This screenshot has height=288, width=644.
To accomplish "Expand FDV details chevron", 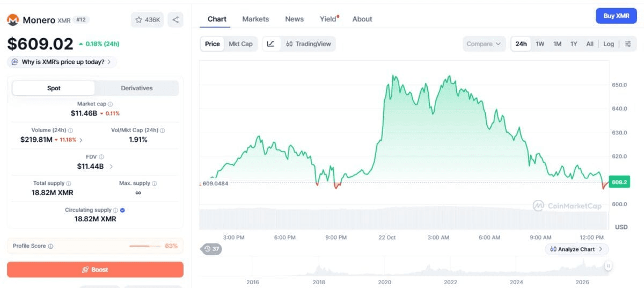I will (x=111, y=167).
